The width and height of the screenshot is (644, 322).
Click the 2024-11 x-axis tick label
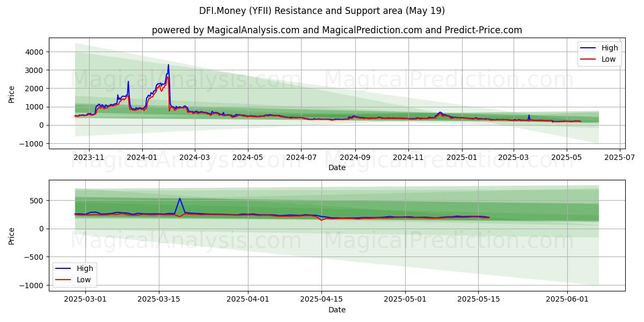coord(408,158)
